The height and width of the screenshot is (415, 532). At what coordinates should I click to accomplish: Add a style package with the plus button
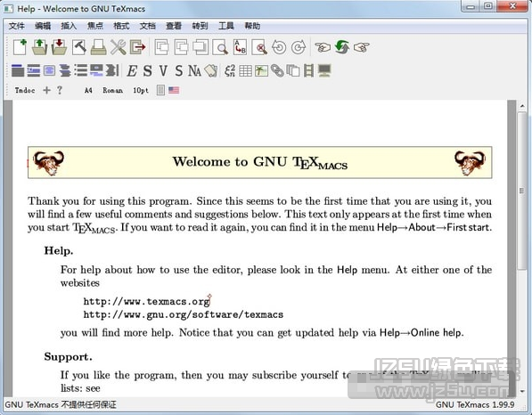click(x=47, y=90)
